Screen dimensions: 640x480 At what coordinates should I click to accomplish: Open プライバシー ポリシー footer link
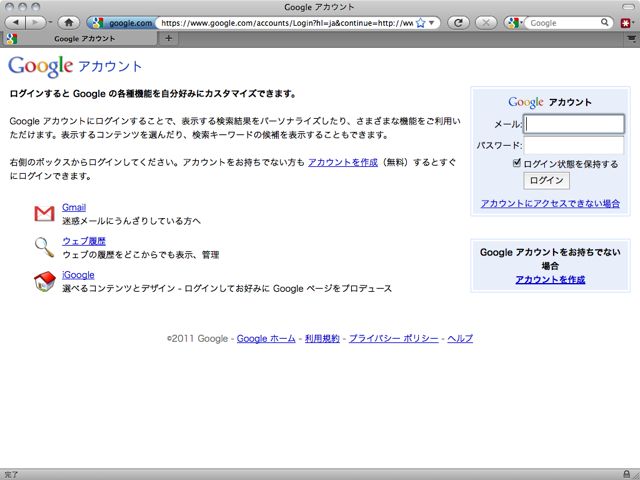(x=393, y=338)
